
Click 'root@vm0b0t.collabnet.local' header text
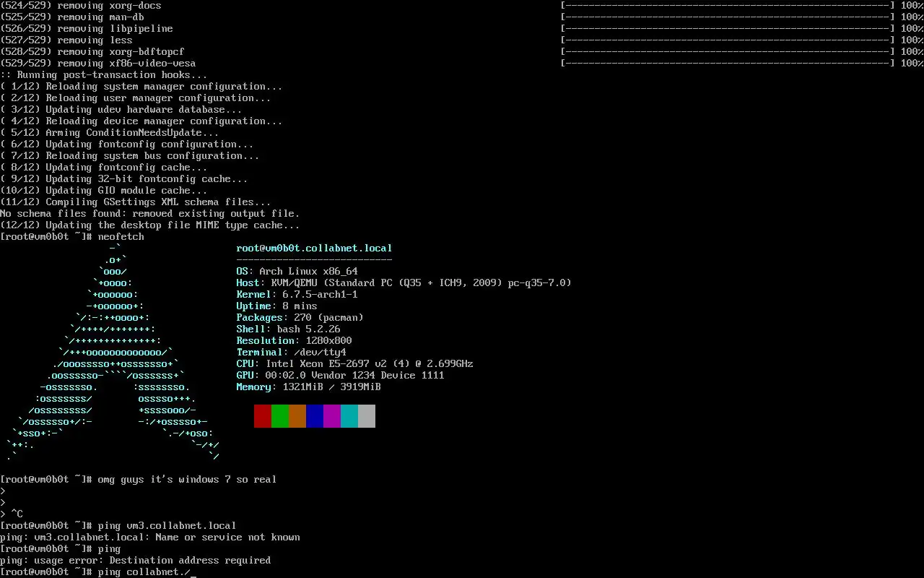click(x=315, y=249)
